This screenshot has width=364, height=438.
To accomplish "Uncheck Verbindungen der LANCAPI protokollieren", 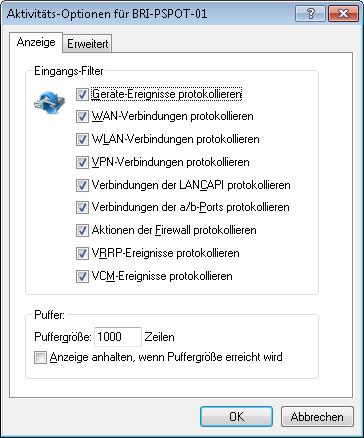I will tap(82, 185).
